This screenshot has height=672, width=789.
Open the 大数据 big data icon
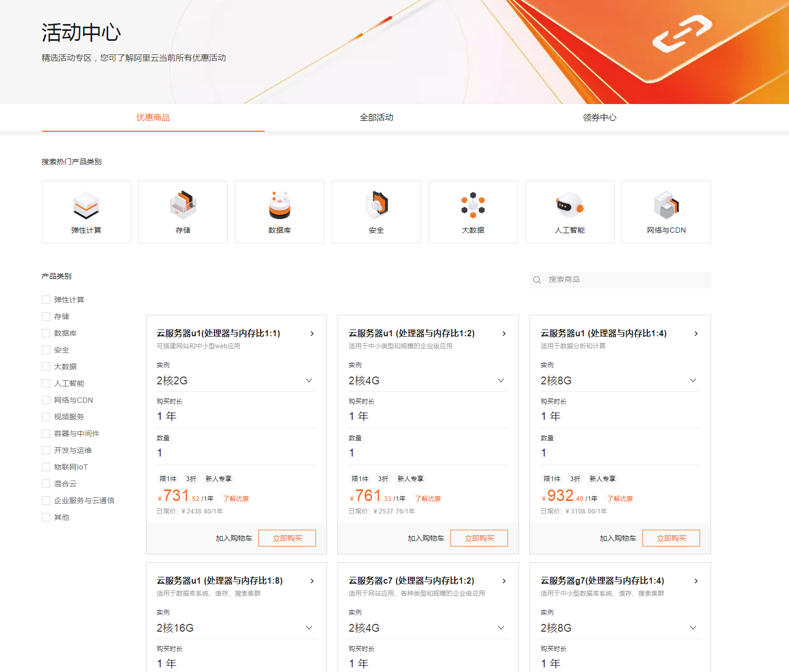pyautogui.click(x=473, y=212)
